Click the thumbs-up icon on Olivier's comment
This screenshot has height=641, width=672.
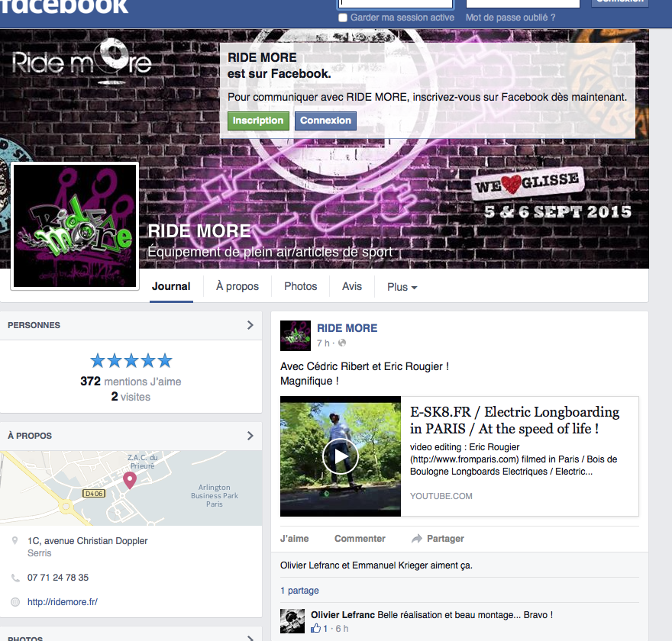(x=316, y=628)
